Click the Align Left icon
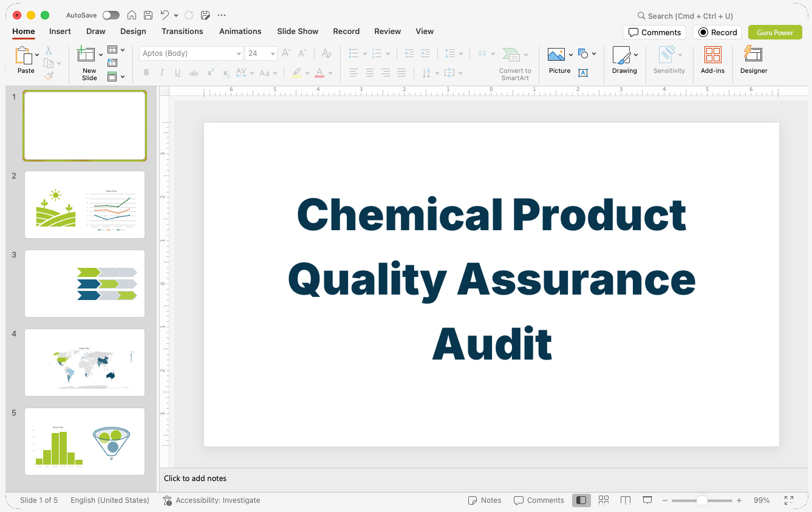The width and height of the screenshot is (812, 512). point(354,73)
